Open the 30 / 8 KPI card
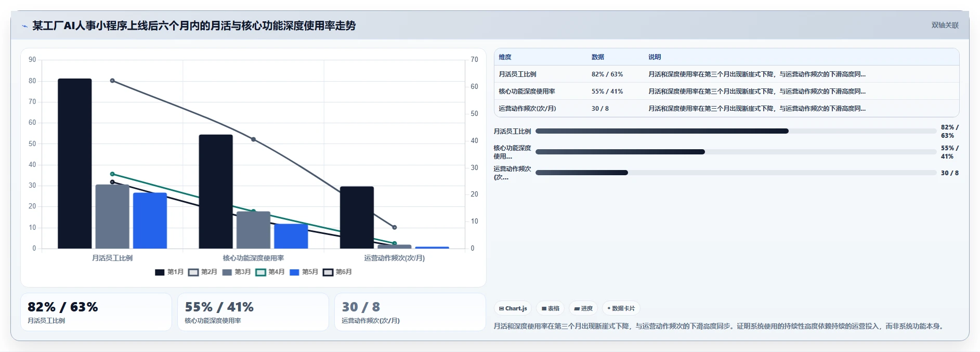 pos(410,312)
